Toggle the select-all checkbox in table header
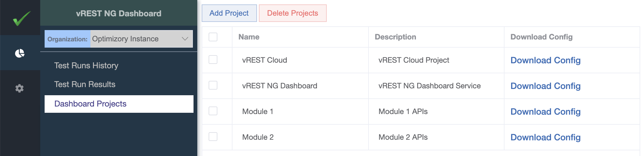Screen dimensions: 644x156 pyautogui.click(x=213, y=37)
